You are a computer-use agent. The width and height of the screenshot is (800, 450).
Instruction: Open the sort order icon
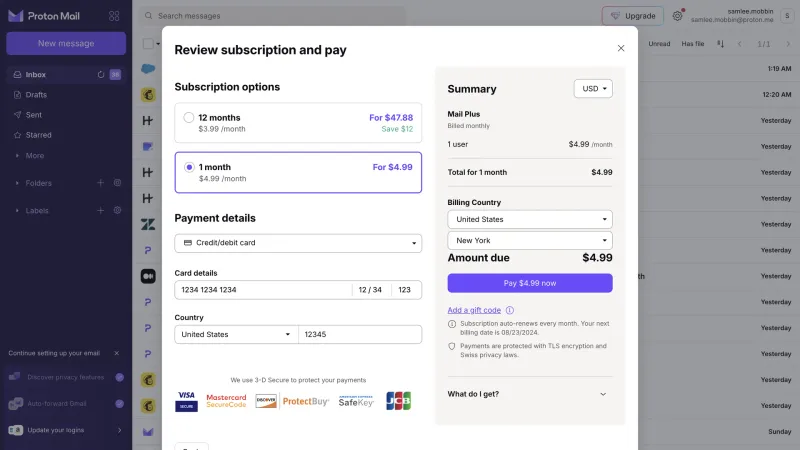click(x=720, y=44)
